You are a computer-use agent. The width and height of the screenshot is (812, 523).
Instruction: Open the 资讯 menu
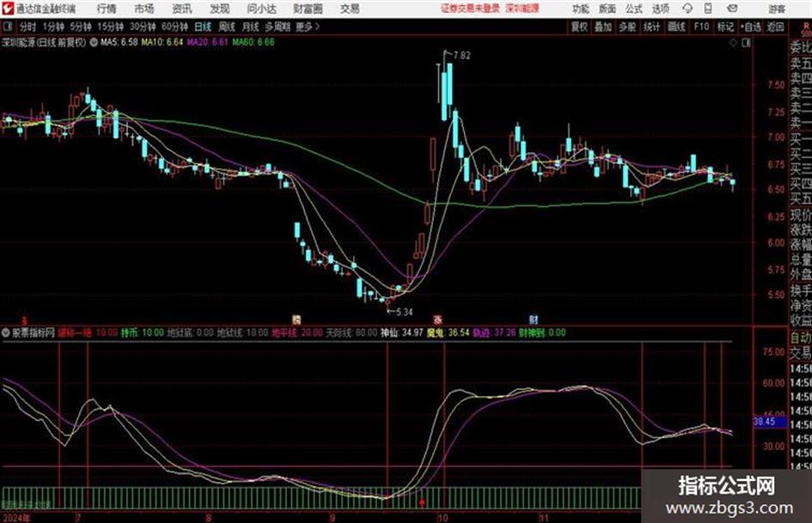point(182,9)
